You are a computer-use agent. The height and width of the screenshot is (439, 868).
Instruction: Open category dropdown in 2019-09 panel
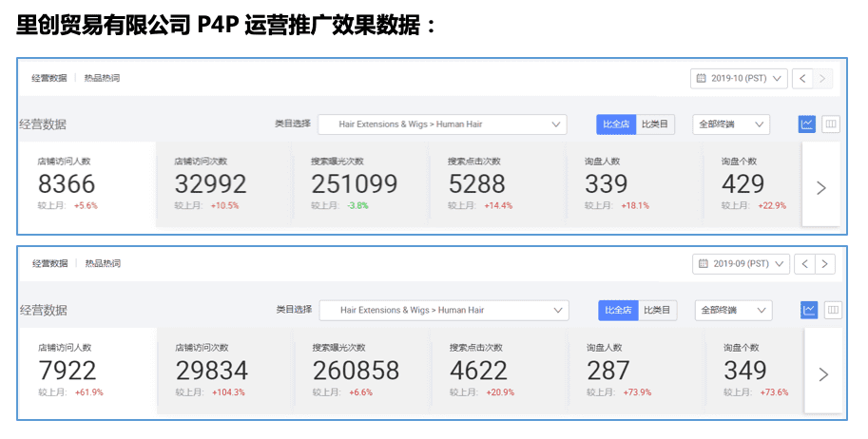[445, 311]
